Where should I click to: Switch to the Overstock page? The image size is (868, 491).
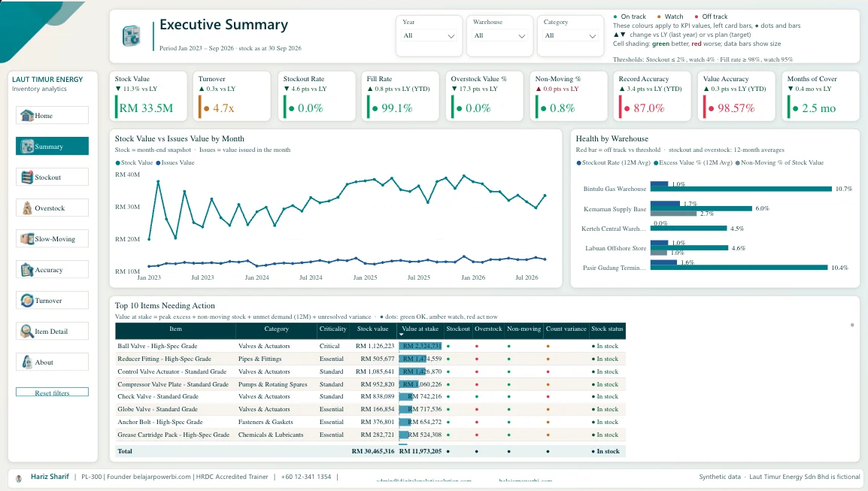[x=52, y=208]
